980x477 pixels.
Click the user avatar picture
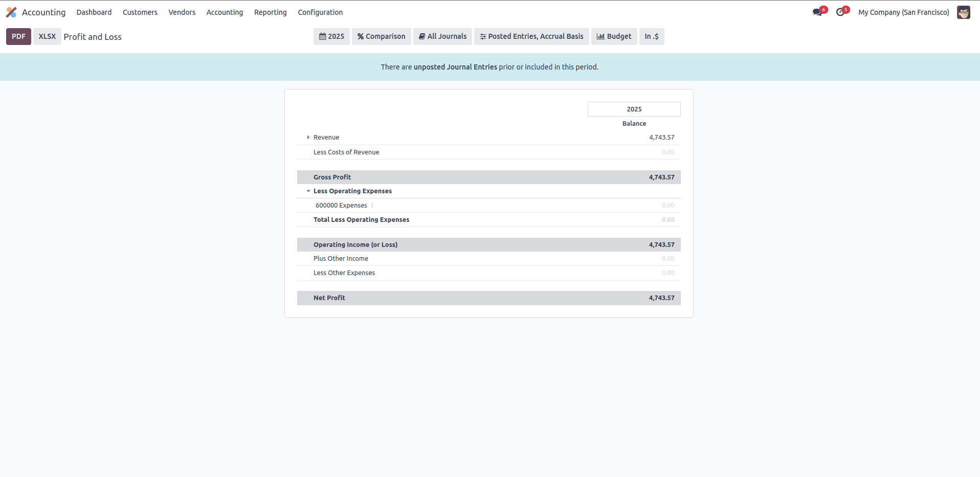tap(963, 12)
